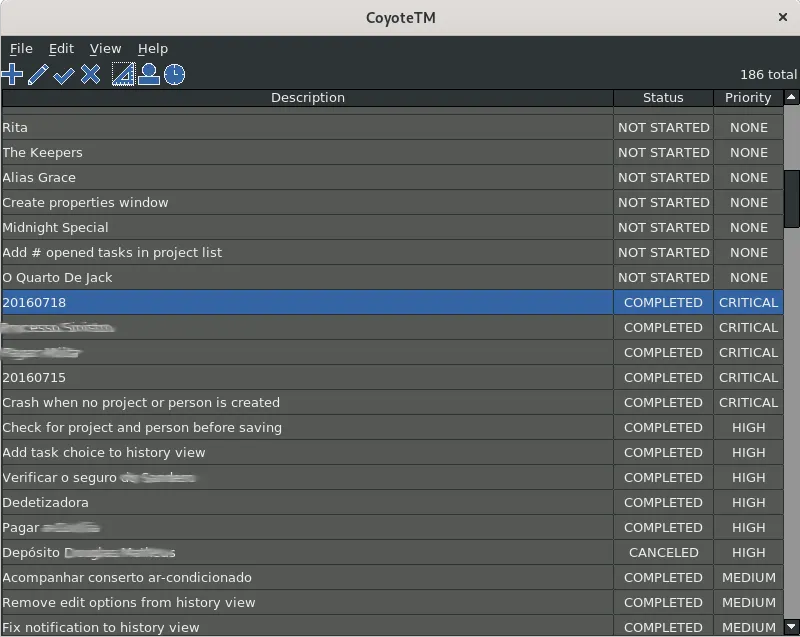This screenshot has width=800, height=637.
Task: Open the View menu
Action: click(105, 48)
